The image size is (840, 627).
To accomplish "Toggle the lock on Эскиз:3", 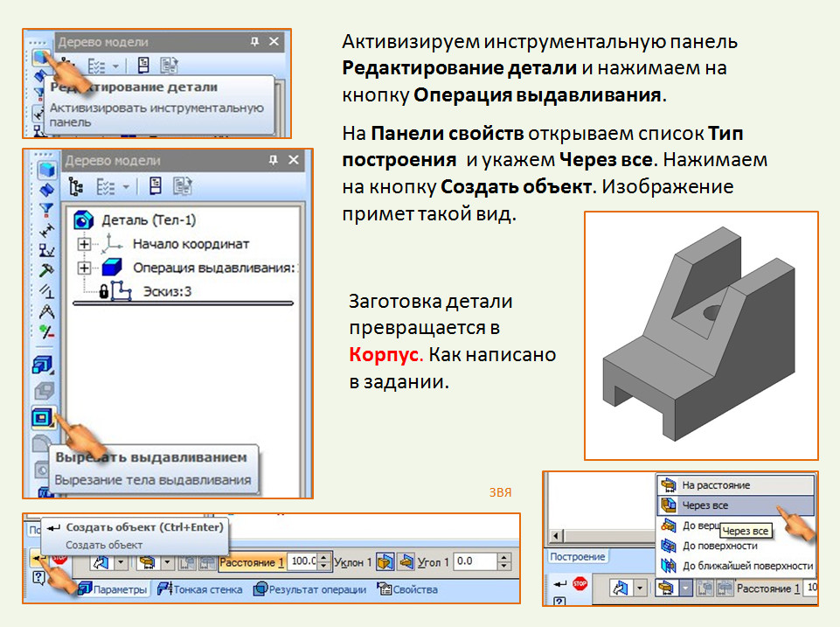I will (102, 292).
